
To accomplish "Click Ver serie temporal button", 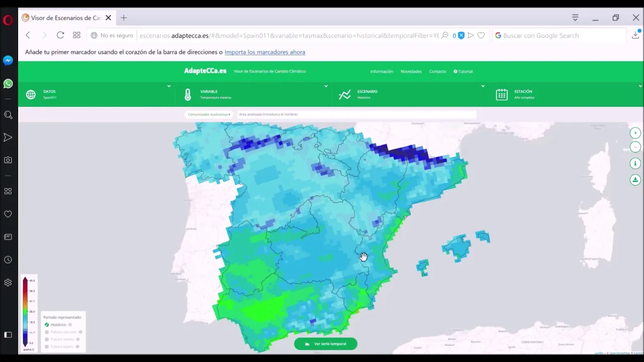I will tap(326, 344).
